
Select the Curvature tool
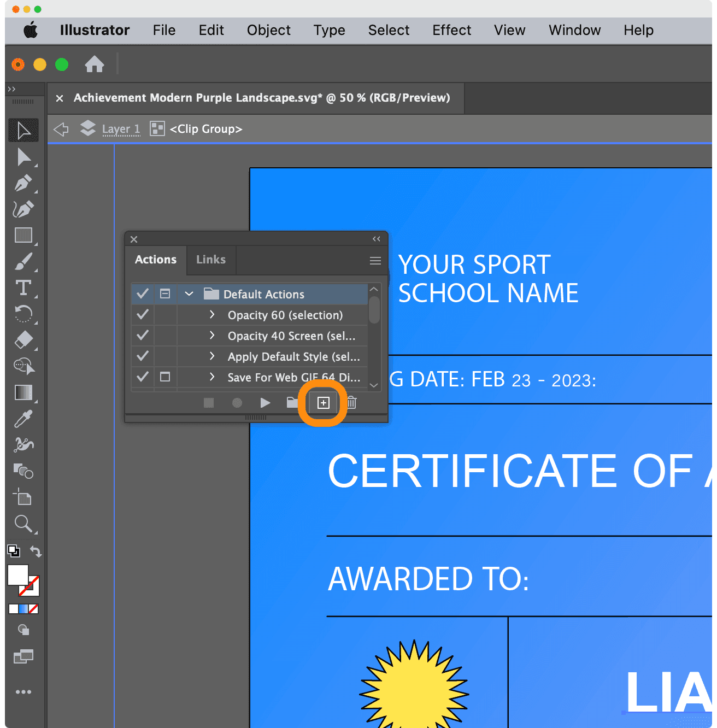coord(23,209)
